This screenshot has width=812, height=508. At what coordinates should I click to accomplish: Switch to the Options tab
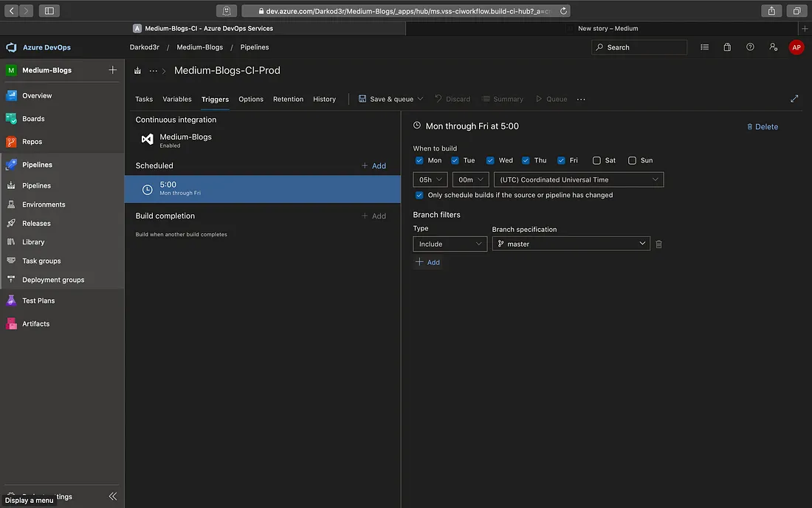pyautogui.click(x=251, y=99)
